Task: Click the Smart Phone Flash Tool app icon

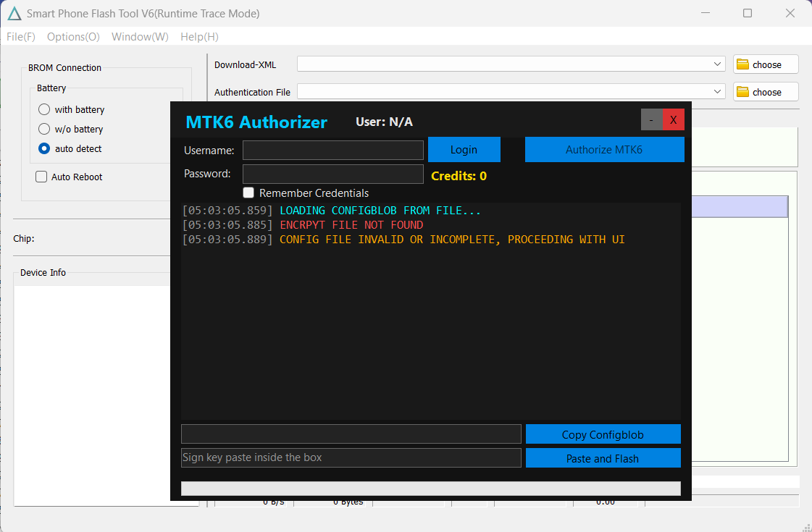Action: (14, 14)
